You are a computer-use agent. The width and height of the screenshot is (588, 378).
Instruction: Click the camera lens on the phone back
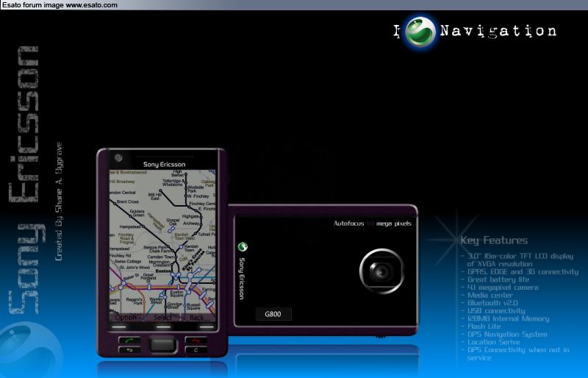[381, 271]
